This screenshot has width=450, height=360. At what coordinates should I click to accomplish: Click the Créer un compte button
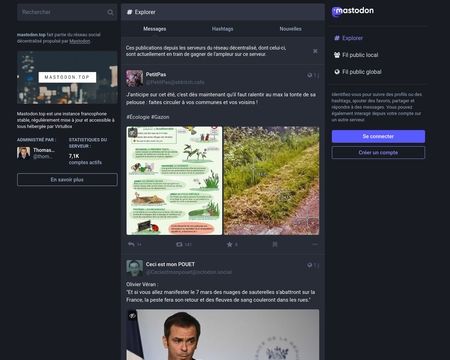(x=378, y=153)
